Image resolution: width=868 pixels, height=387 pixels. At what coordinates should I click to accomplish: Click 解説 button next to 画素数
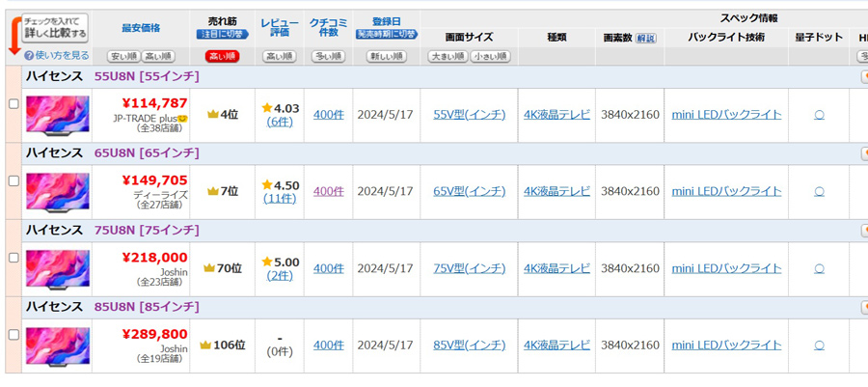pyautogui.click(x=645, y=39)
